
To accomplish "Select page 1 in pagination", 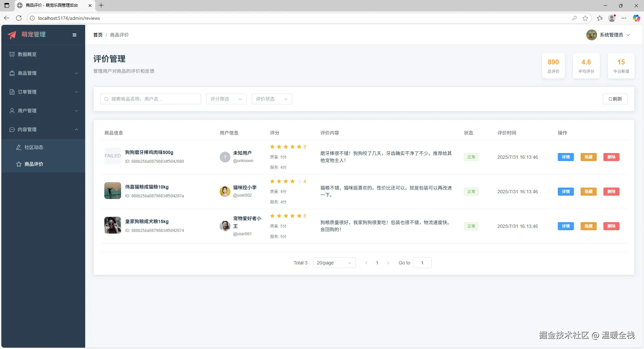I will 377,263.
